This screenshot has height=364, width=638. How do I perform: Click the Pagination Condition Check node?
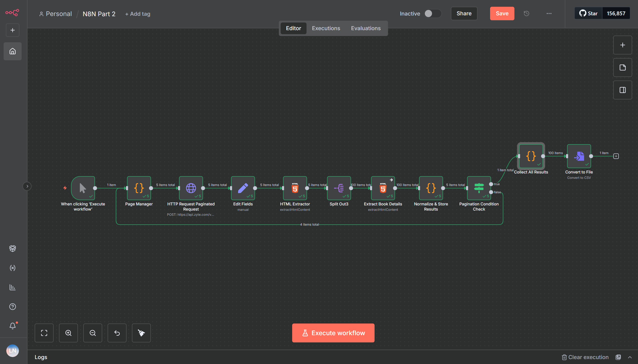coord(479,188)
